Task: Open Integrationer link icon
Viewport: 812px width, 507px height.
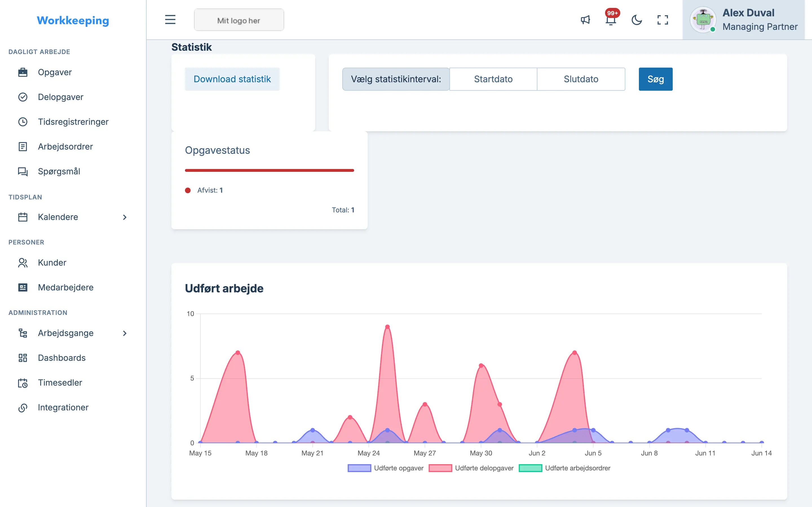Action: tap(23, 407)
